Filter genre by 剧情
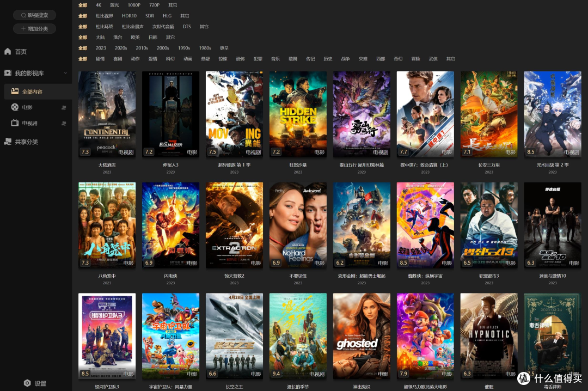 point(100,59)
